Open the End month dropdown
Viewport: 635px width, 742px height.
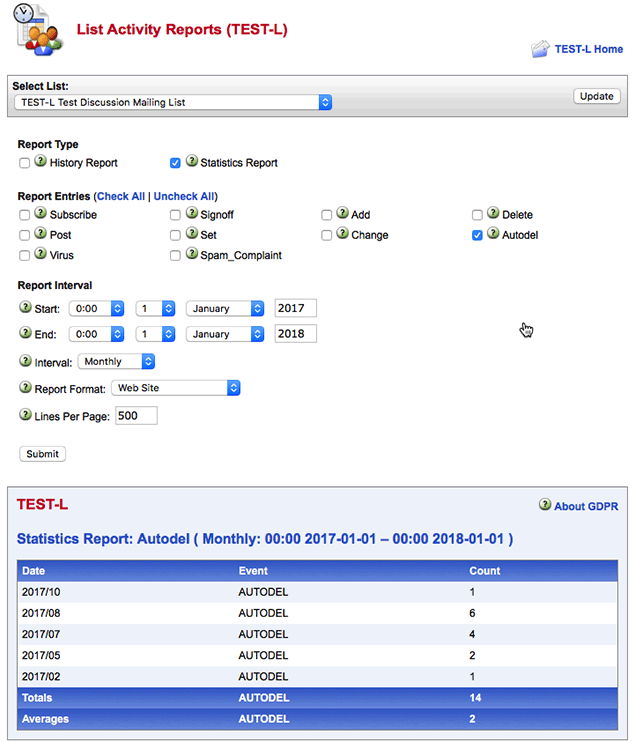[225, 334]
